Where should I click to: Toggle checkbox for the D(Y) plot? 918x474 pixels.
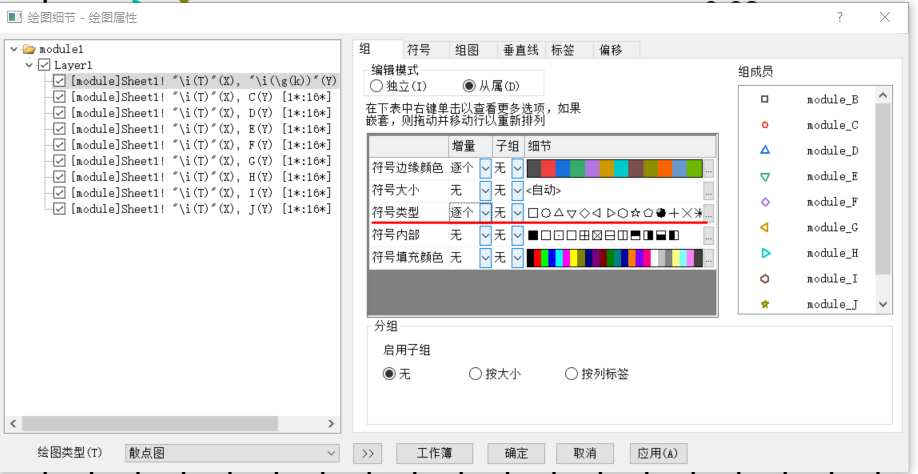[x=59, y=113]
